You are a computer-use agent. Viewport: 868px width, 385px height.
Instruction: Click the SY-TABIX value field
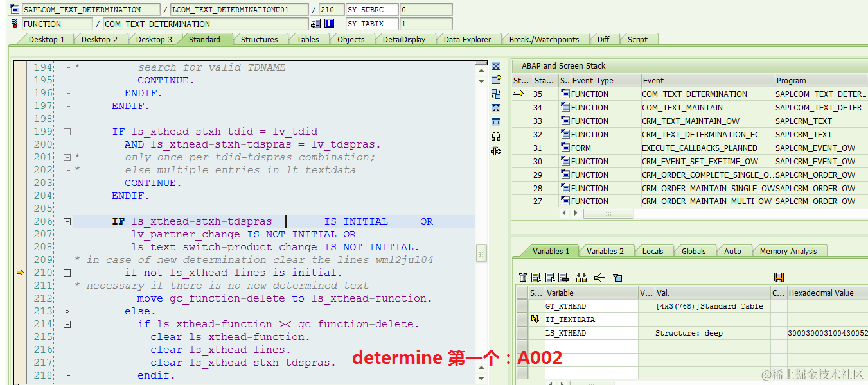click(x=425, y=24)
